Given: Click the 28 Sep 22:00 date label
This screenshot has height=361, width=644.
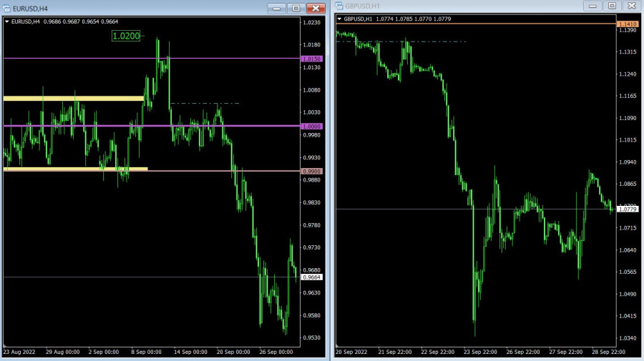Looking at the screenshot, I should 609,352.
